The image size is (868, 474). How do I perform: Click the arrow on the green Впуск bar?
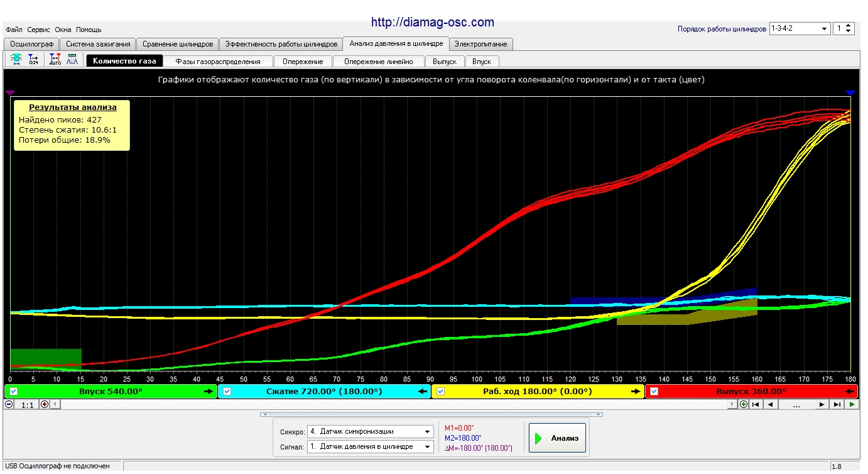point(209,391)
